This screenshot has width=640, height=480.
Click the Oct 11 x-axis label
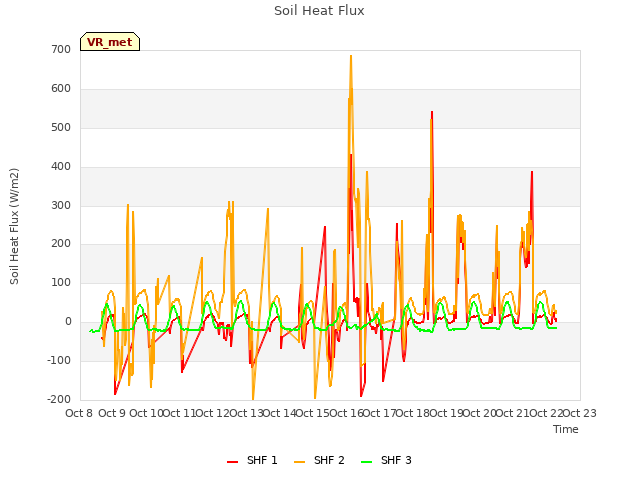tap(180, 413)
